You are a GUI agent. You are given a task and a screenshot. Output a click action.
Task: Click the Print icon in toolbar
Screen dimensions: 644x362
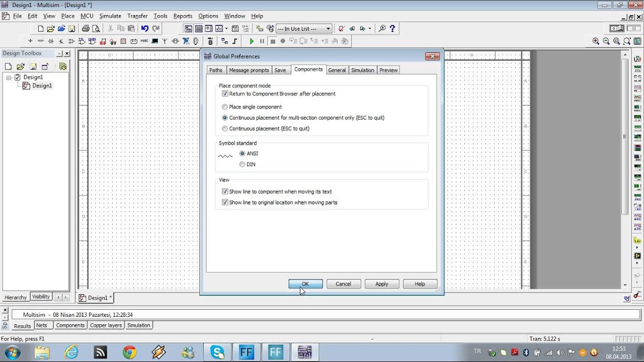86,29
